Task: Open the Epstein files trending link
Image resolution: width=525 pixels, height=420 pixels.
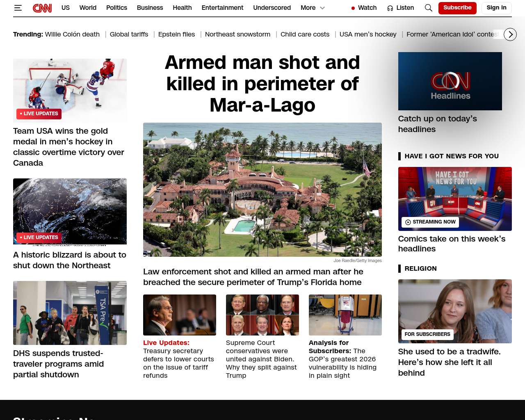Action: (176, 34)
